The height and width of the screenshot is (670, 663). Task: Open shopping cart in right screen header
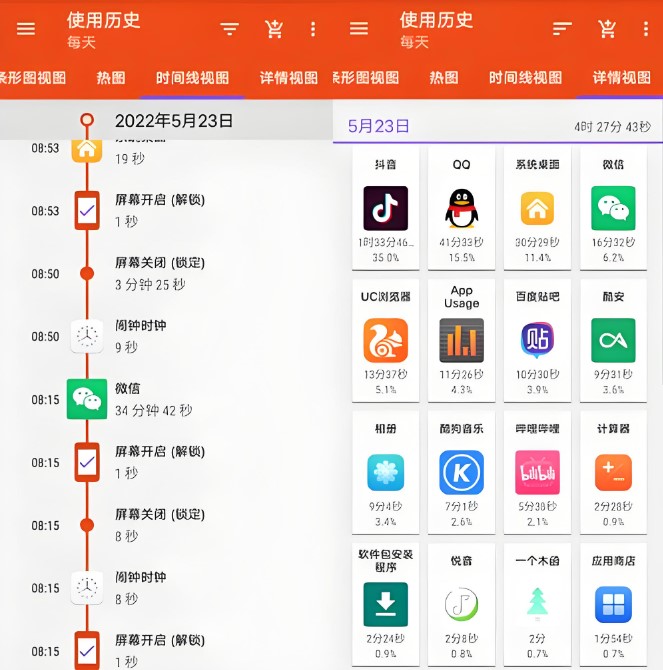click(x=607, y=29)
